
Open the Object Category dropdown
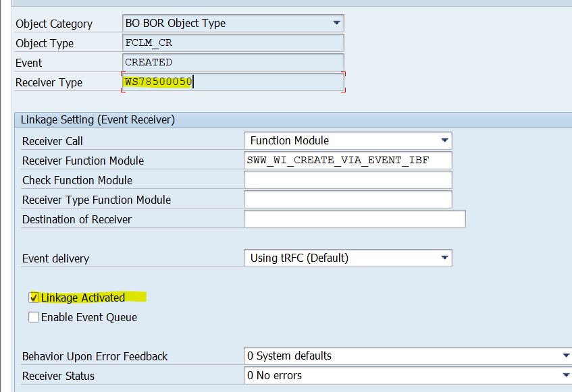tap(336, 23)
